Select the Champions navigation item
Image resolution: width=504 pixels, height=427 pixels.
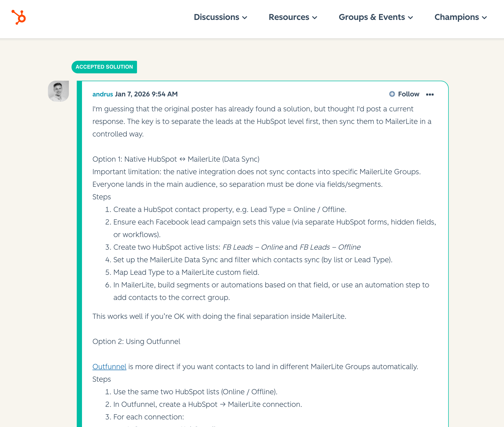[456, 17]
